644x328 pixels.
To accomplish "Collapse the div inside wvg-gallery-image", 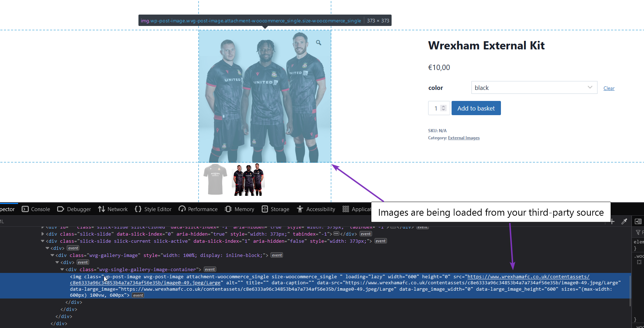I will coord(57,262).
